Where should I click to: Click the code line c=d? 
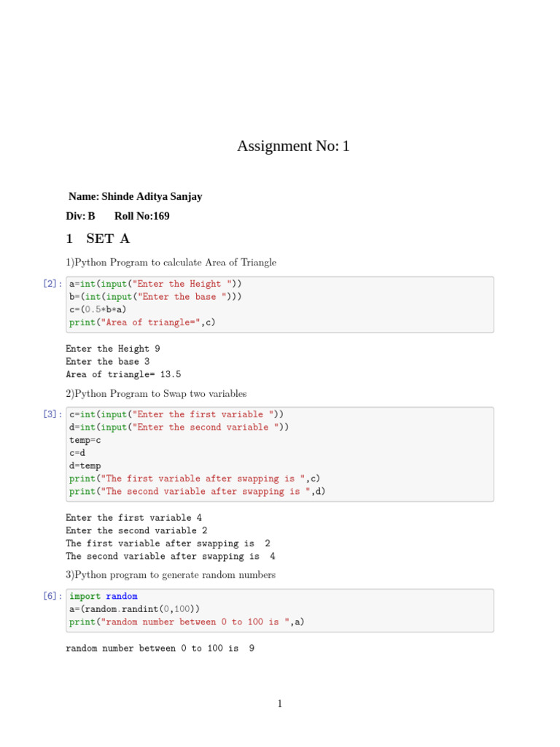tap(77, 452)
